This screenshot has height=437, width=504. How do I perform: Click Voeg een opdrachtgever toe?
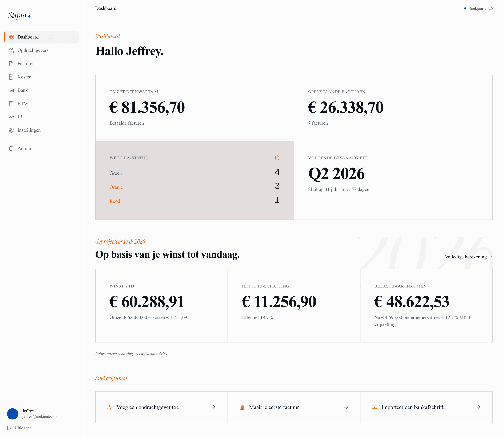161,407
